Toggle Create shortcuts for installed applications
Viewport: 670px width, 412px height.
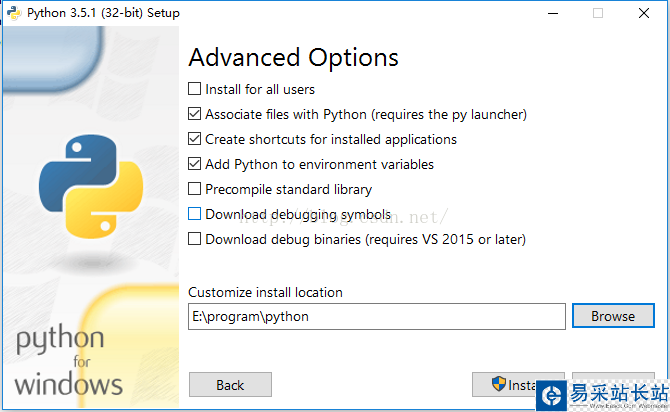click(x=194, y=139)
